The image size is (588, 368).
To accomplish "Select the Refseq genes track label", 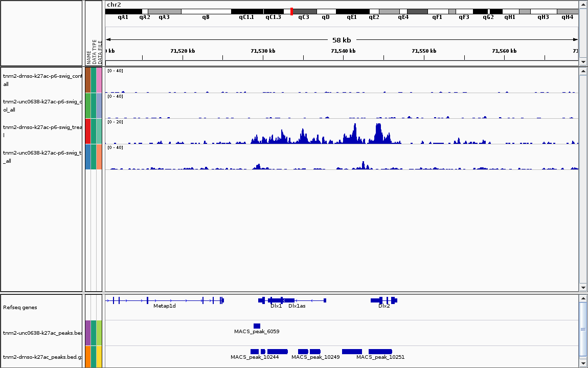I will coord(20,308).
